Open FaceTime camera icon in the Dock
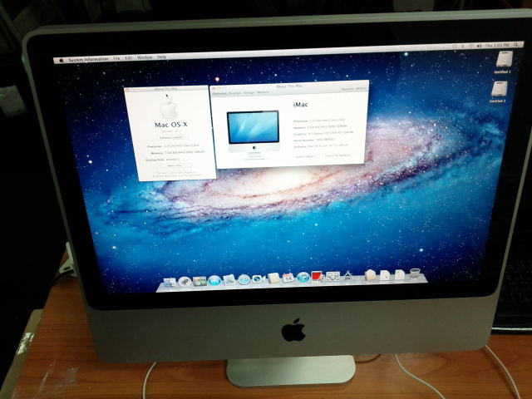The width and height of the screenshot is (532, 399). coord(259,279)
